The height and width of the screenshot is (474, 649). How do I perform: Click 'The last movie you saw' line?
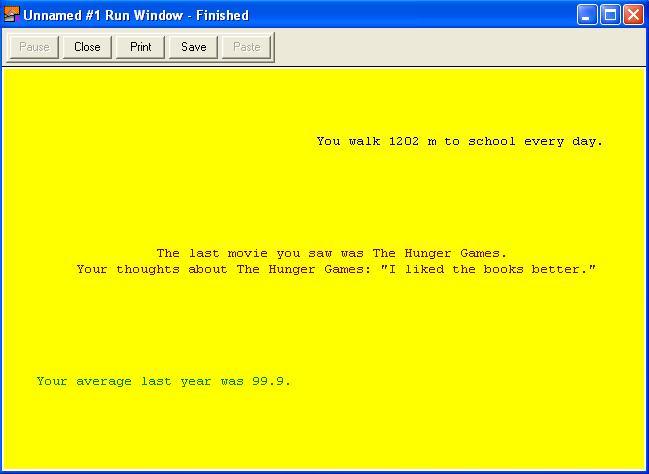click(332, 253)
